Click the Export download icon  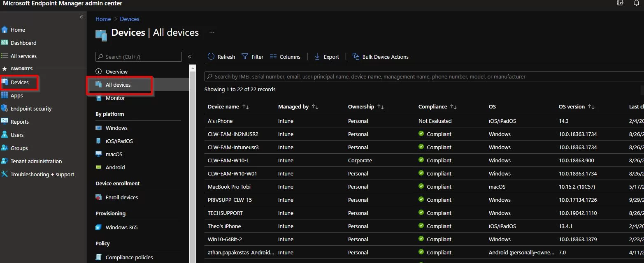tap(317, 57)
